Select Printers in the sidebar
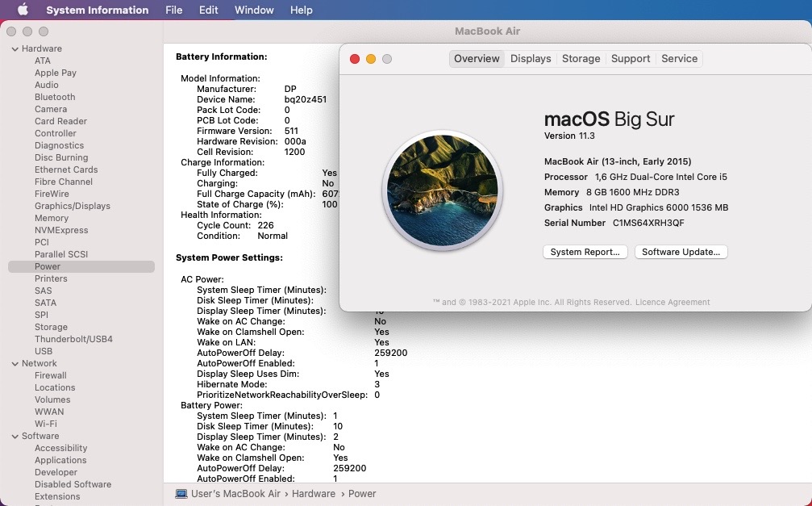 coord(51,278)
